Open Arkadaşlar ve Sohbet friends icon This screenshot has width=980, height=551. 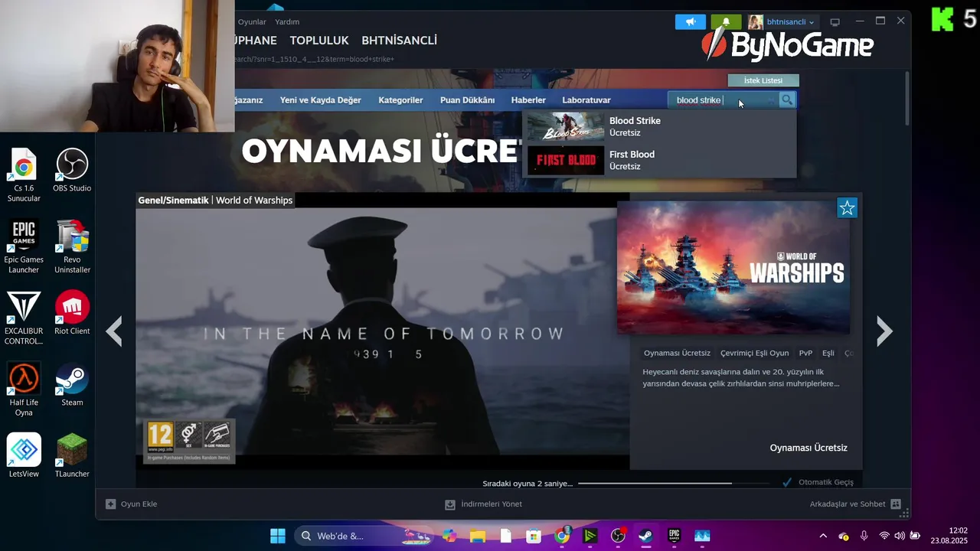click(896, 504)
